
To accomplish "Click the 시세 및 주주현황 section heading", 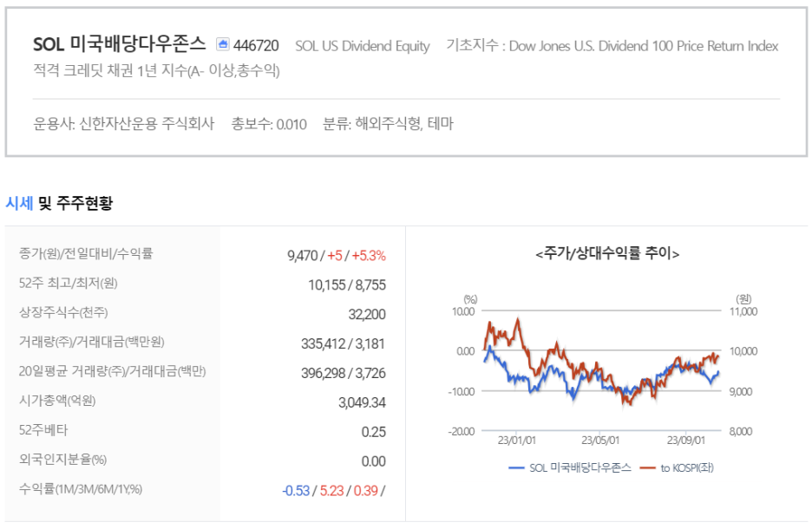I will 59,203.
